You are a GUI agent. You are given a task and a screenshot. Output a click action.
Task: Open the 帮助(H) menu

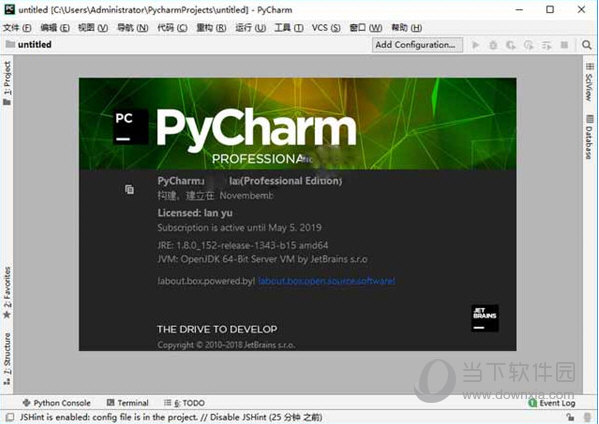coord(406,28)
